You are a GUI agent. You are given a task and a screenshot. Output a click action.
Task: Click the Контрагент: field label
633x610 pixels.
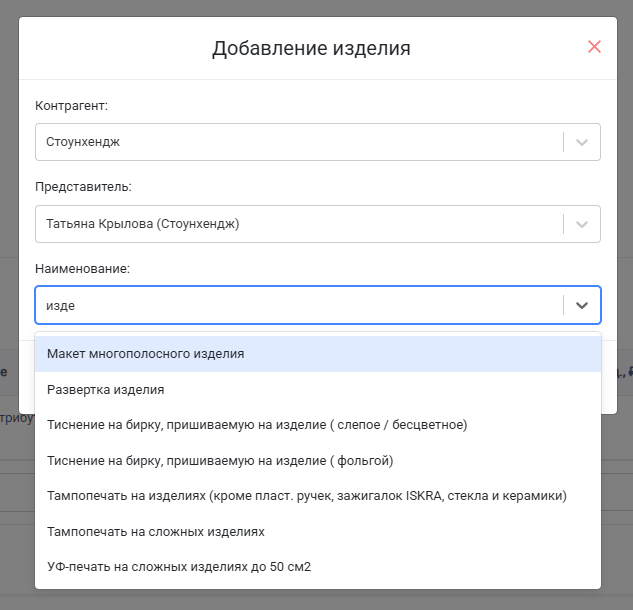71,106
